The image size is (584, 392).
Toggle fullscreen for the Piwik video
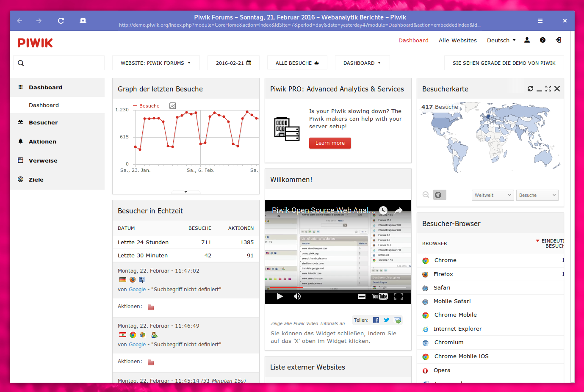coord(398,296)
